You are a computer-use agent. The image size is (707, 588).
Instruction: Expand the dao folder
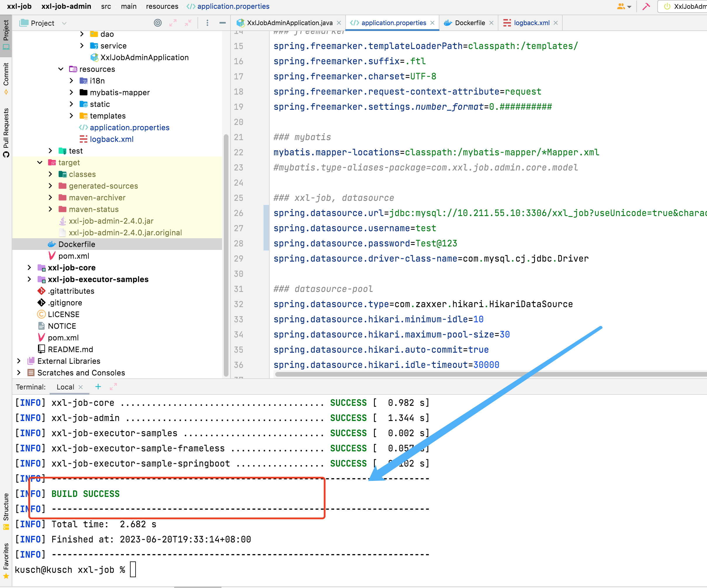(x=82, y=34)
